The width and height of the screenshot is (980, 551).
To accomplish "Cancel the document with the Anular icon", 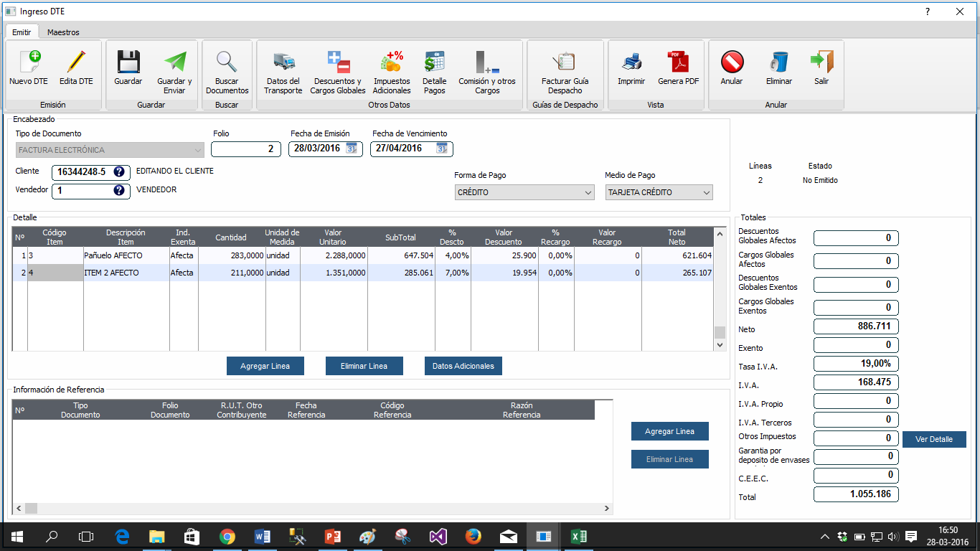I will pyautogui.click(x=732, y=62).
